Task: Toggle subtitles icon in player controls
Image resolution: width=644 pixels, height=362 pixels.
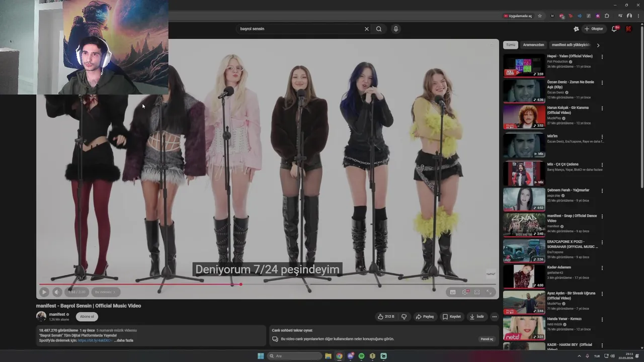Action: pyautogui.click(x=453, y=292)
